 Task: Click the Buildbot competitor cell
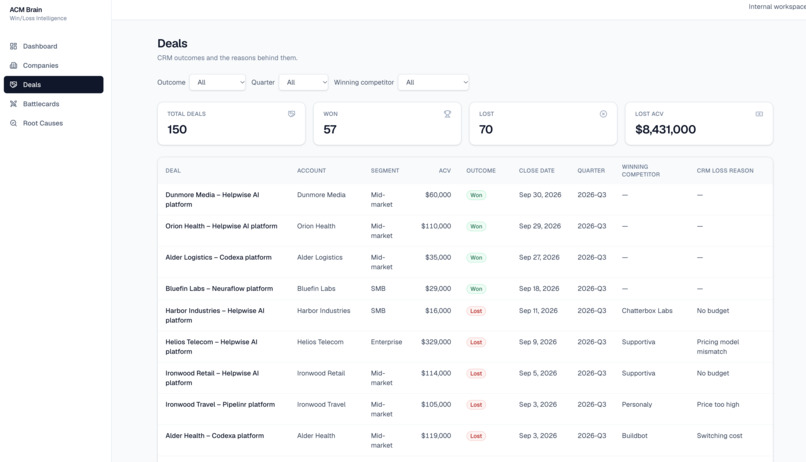click(x=634, y=436)
